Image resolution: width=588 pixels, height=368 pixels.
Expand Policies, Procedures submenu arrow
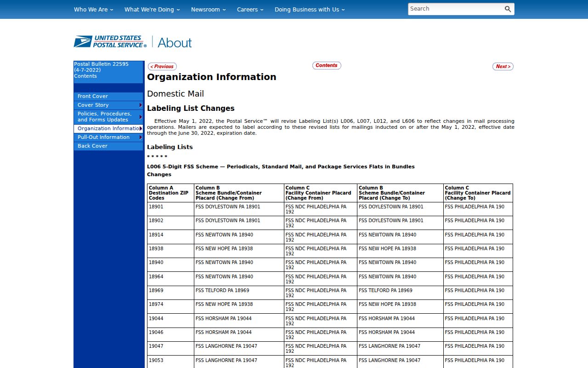(141, 117)
